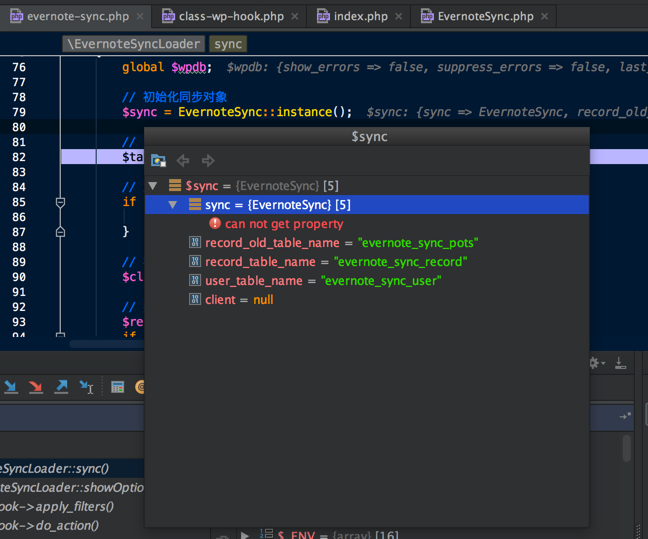648x539 pixels.
Task: Select the apply_filters() stack frame
Action: coord(55,506)
